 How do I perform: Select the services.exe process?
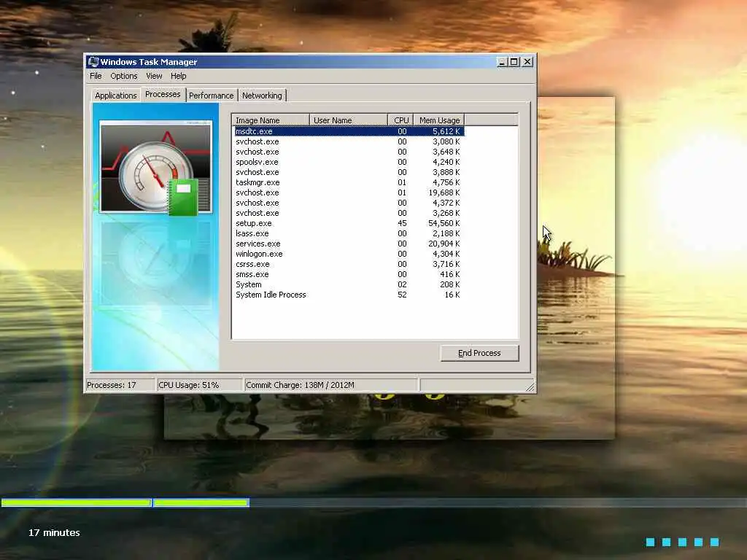349,244
